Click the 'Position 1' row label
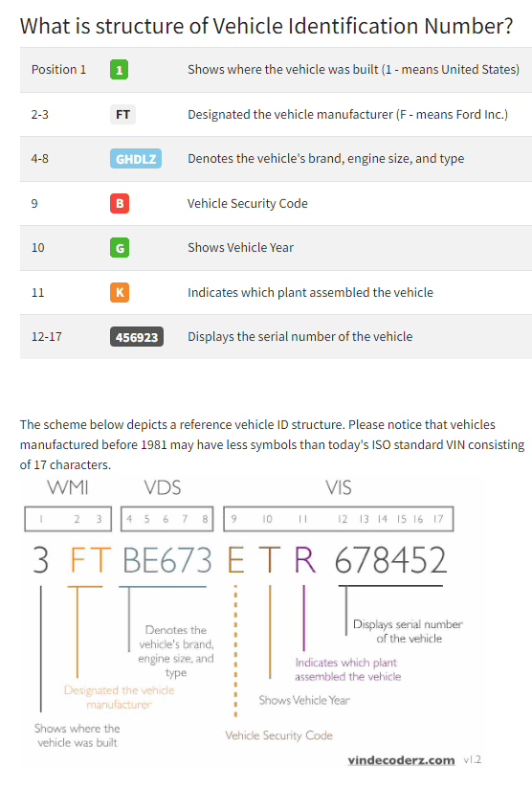The image size is (532, 788). click(x=58, y=69)
